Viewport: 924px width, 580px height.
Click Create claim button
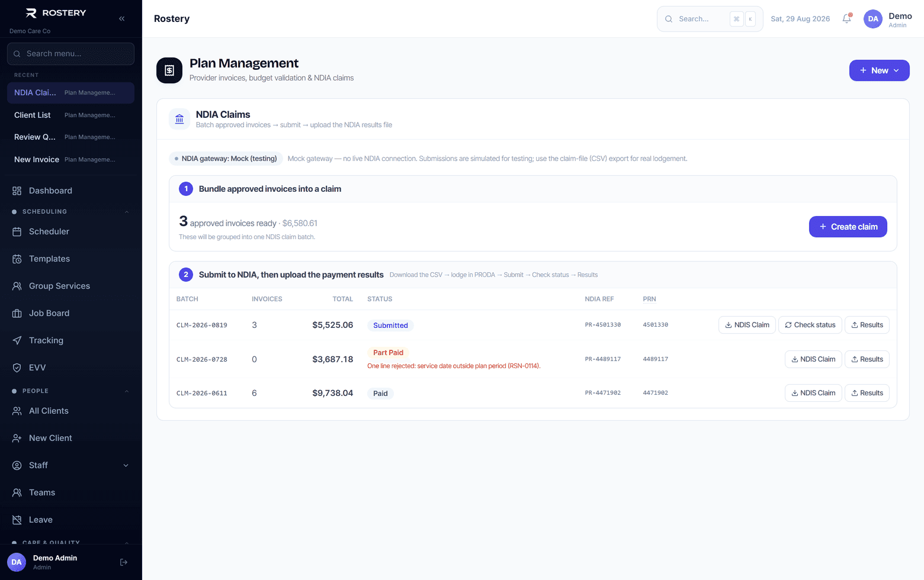848,227
